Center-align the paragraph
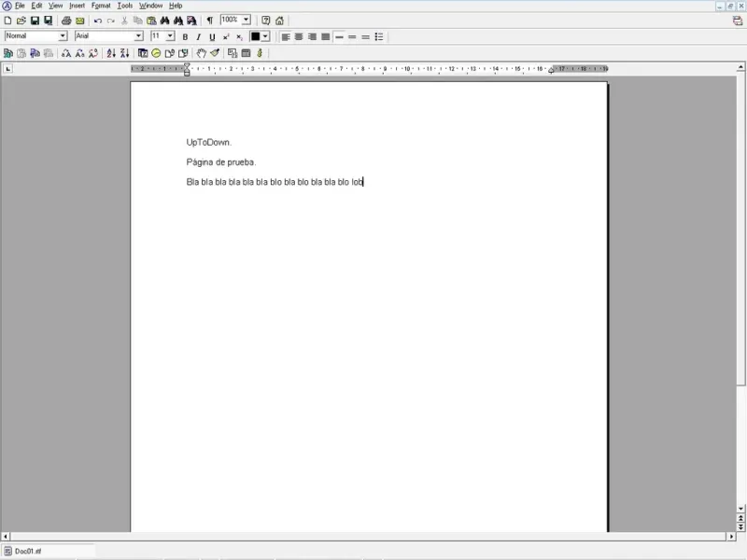 (x=299, y=36)
